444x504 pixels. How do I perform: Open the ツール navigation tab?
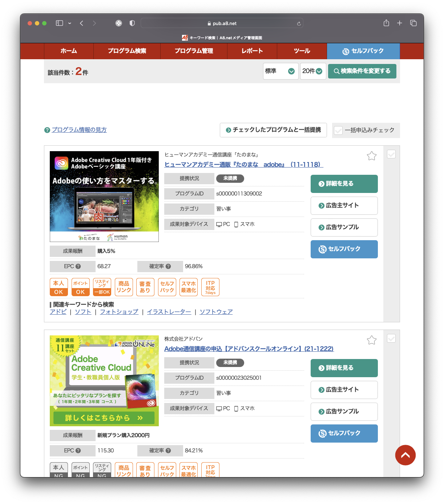[302, 51]
